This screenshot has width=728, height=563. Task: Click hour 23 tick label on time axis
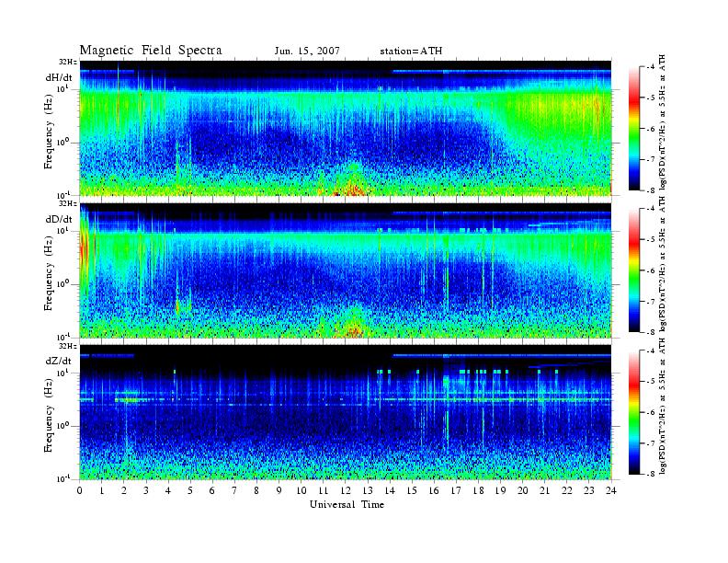[588, 491]
